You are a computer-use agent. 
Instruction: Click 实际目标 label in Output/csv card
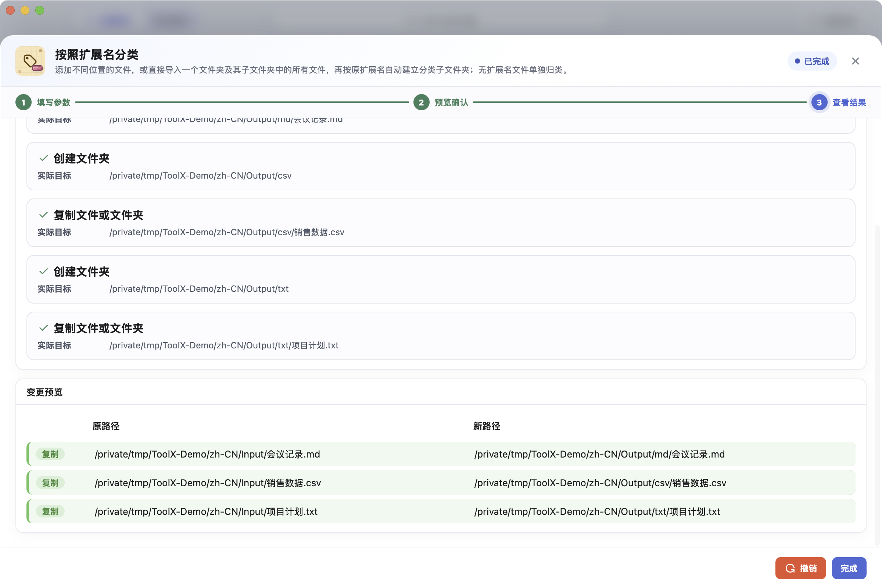(x=54, y=176)
